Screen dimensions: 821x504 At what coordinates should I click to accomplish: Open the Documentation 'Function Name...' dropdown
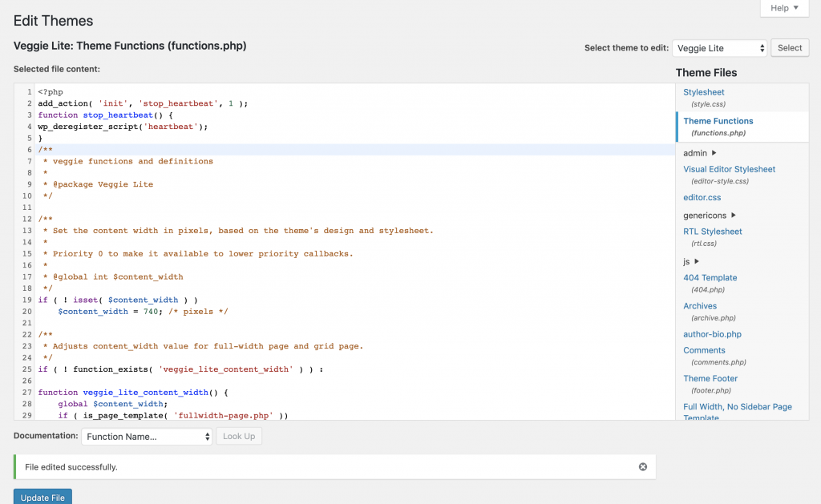click(147, 436)
